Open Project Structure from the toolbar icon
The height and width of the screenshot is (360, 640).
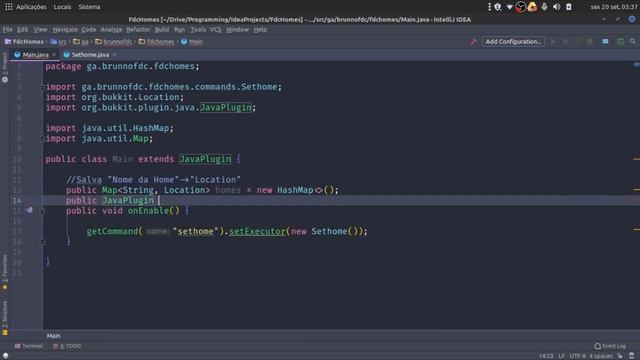click(605, 42)
